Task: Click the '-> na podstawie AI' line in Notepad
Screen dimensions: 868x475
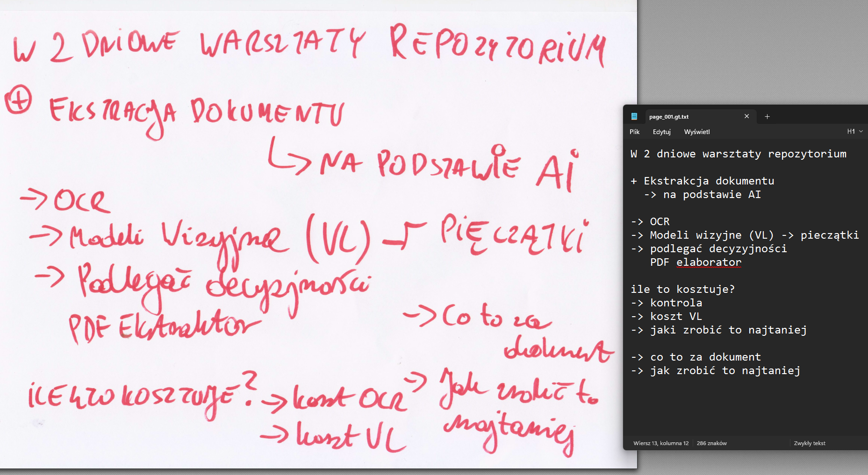Action: point(702,195)
